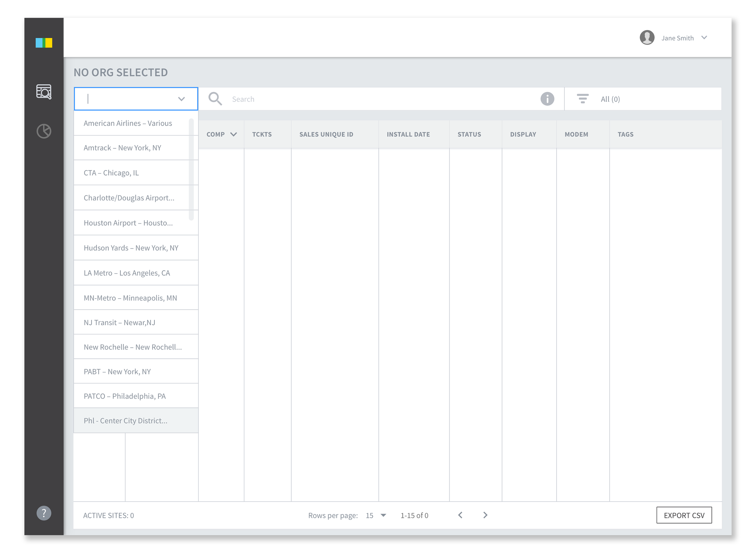Open the filter lines icon
The height and width of the screenshot is (553, 756).
(x=582, y=99)
